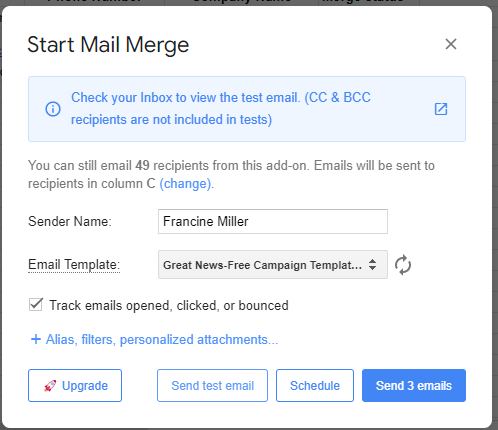
Task: Click the rocket icon on Upgrade button
Action: [x=50, y=386]
